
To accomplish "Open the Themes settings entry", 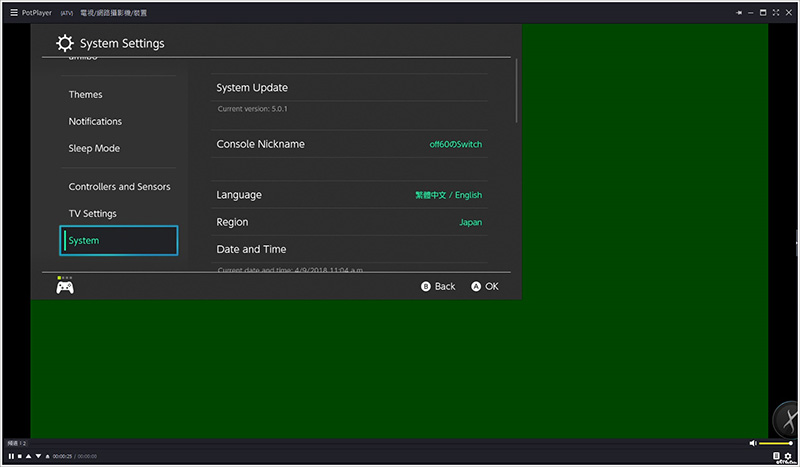I will point(85,95).
